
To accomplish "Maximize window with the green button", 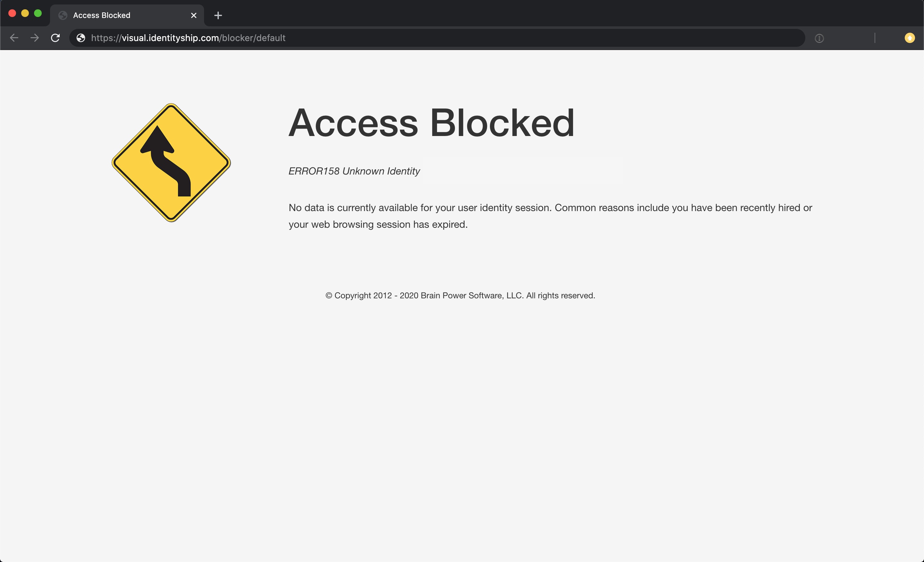I will click(38, 13).
